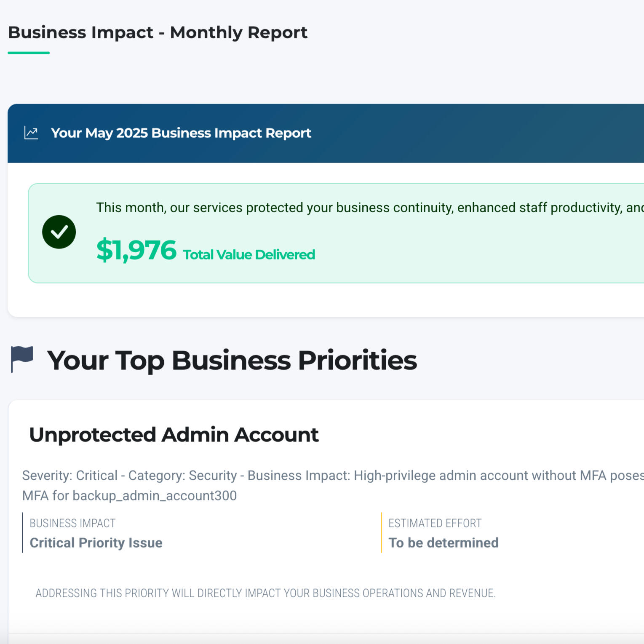Screen dimensions: 644x644
Task: Select the May 2025 Business Impact Report header
Action: (x=181, y=133)
